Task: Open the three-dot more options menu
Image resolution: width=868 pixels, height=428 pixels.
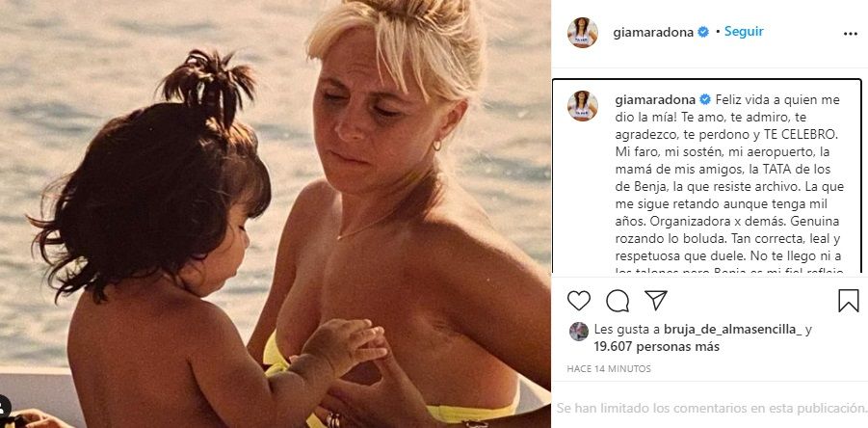Action: click(x=851, y=34)
